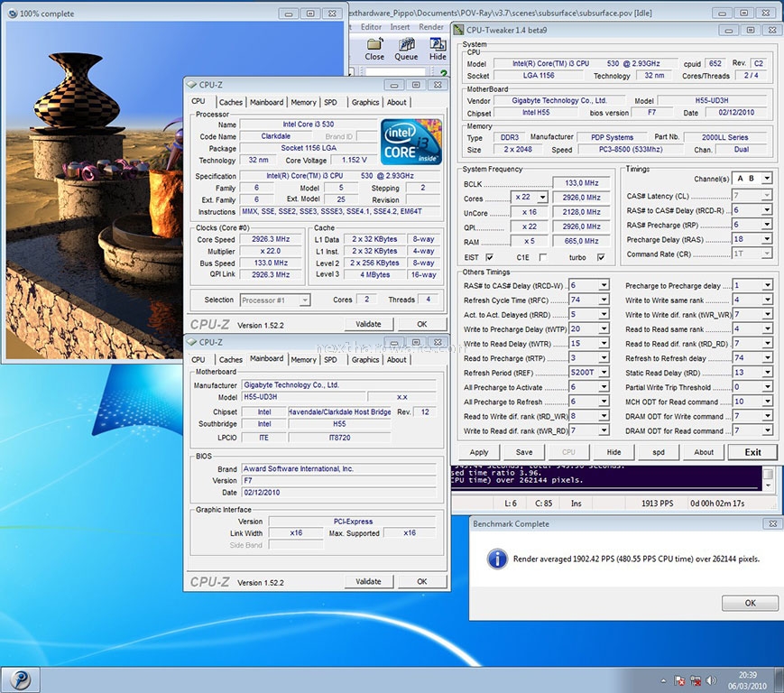
Task: Click the Hide button in CPU-Tweaker
Action: [x=613, y=452]
